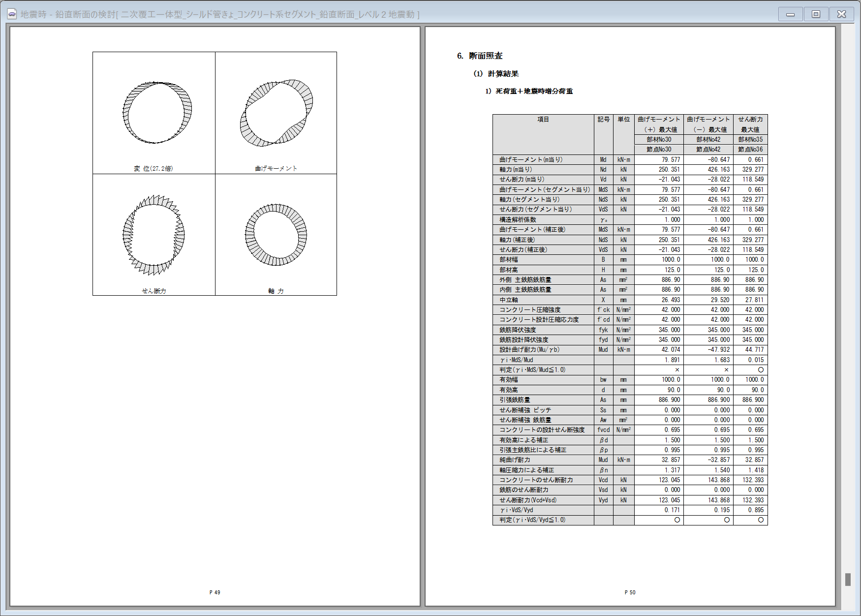The image size is (861, 616).
Task: Click the 記号 column header
Action: [603, 120]
